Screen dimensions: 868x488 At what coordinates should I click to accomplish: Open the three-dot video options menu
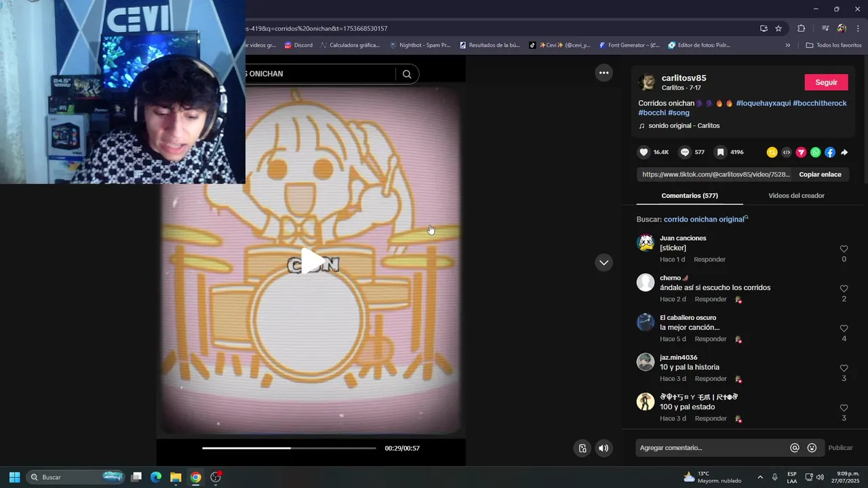coord(604,73)
